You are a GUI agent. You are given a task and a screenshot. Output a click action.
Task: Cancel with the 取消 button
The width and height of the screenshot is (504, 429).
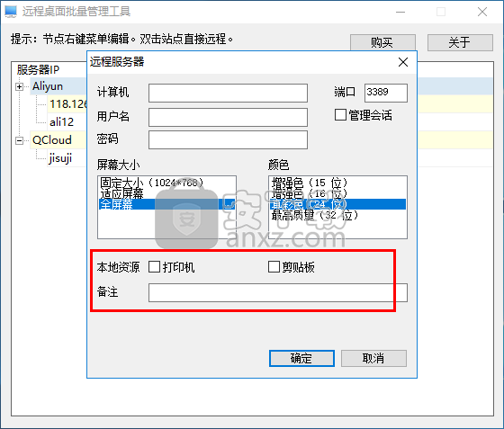373,358
